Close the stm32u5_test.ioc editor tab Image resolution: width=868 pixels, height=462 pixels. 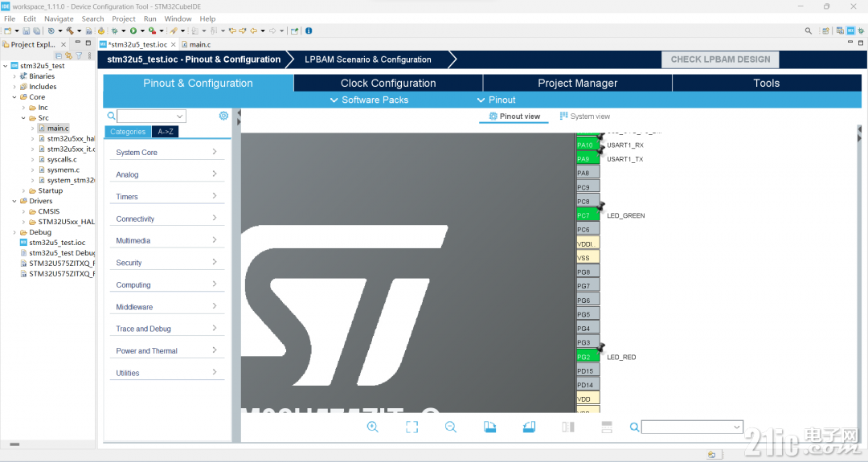174,44
